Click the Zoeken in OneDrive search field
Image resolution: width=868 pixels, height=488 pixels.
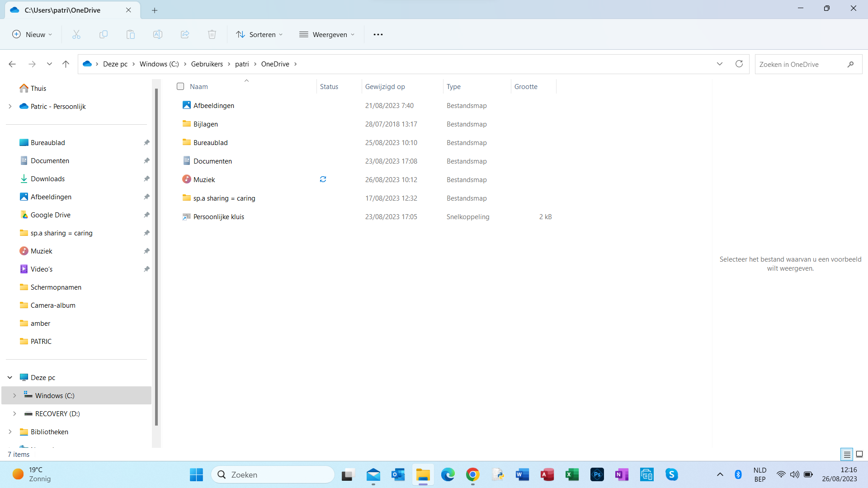coord(800,64)
